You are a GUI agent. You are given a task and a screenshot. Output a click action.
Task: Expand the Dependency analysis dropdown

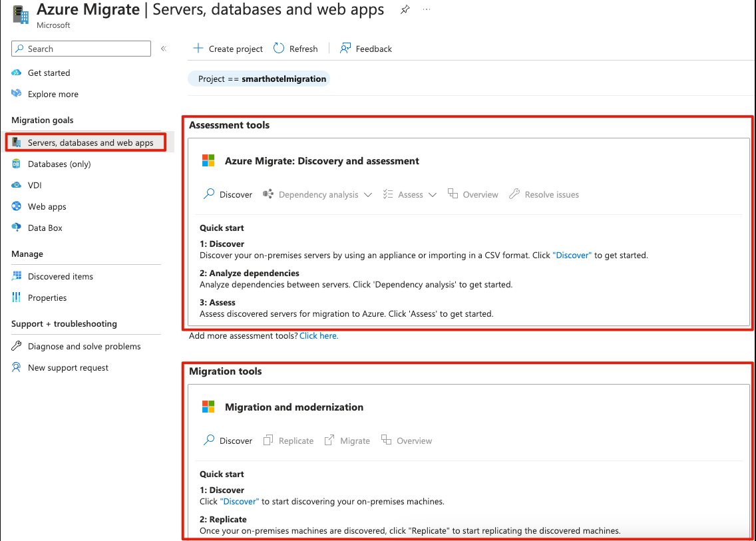coord(317,195)
